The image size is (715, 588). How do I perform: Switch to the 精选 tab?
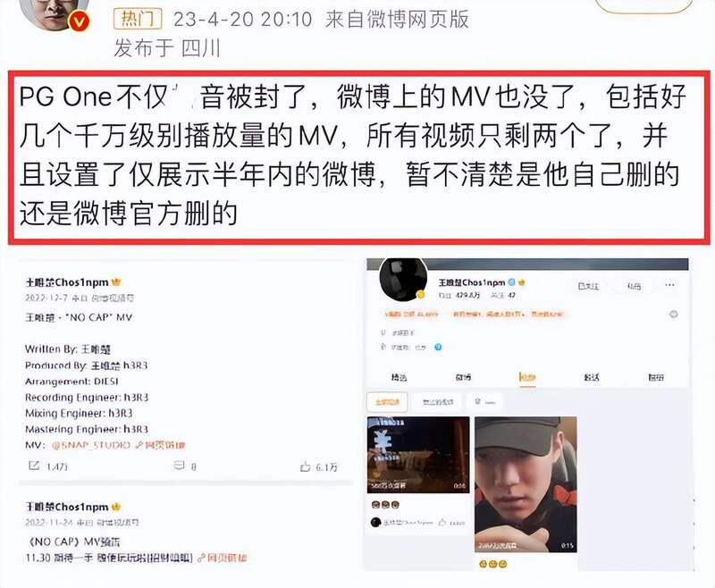[x=399, y=377]
